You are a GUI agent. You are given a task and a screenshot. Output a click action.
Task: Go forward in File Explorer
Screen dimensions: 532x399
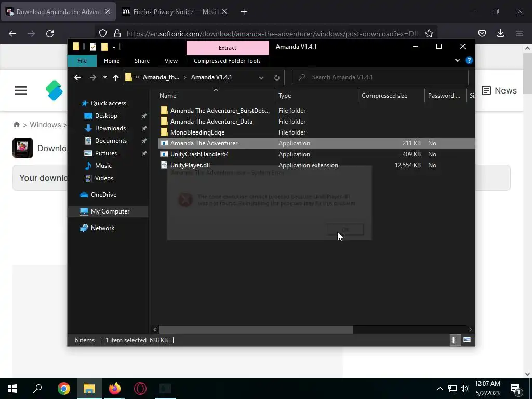pos(92,77)
